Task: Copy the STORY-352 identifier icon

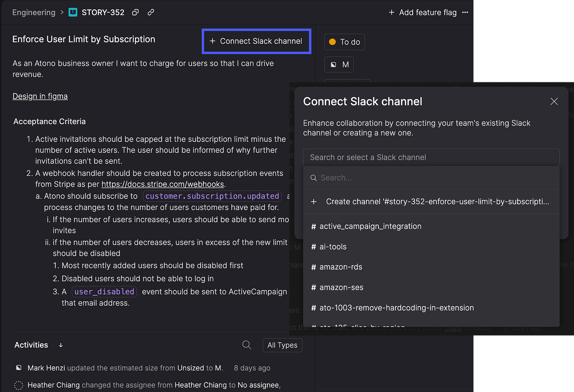Action: point(135,12)
